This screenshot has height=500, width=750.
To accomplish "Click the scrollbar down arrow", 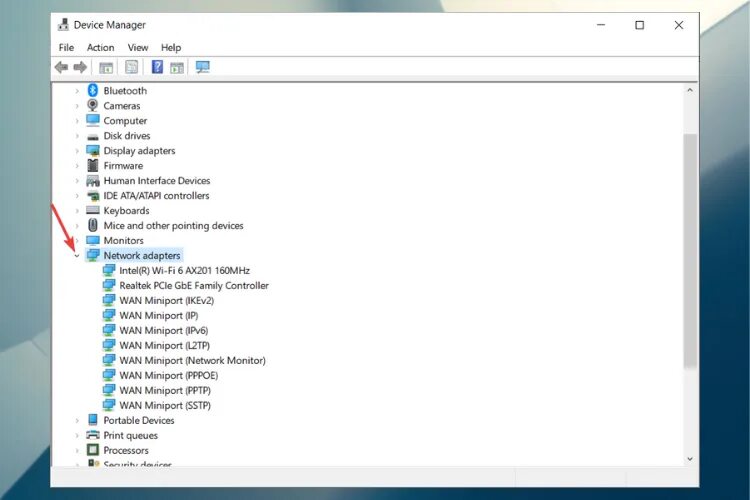I will coord(690,459).
